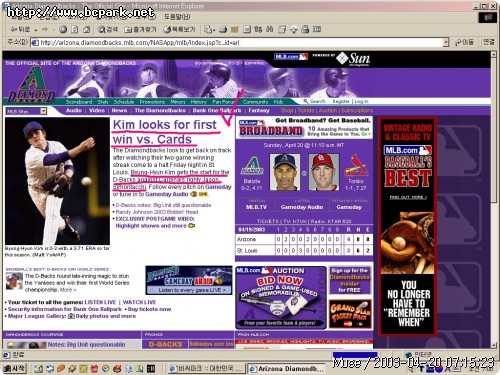Click the first quick launch icon on the taskbar

pos(38,369)
